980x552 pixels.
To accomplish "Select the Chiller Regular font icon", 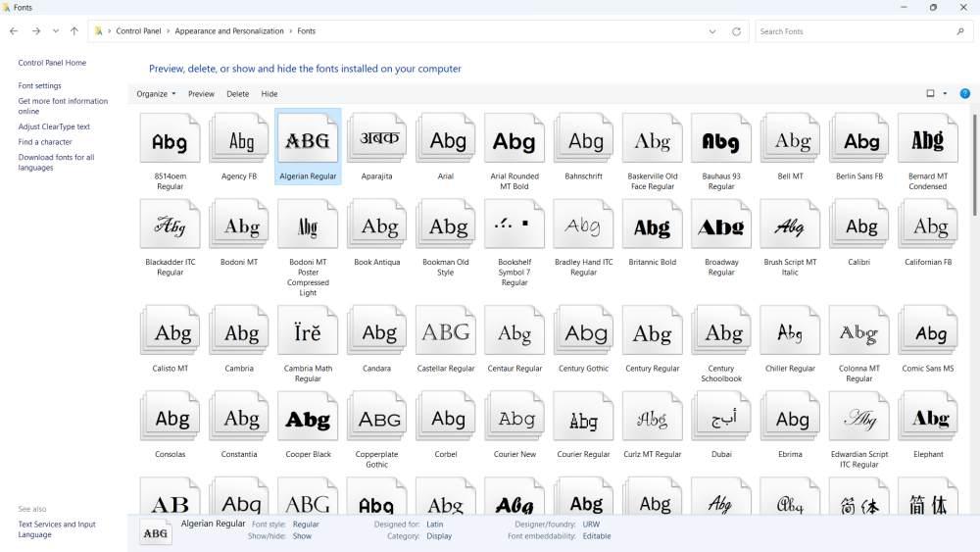I will (790, 330).
